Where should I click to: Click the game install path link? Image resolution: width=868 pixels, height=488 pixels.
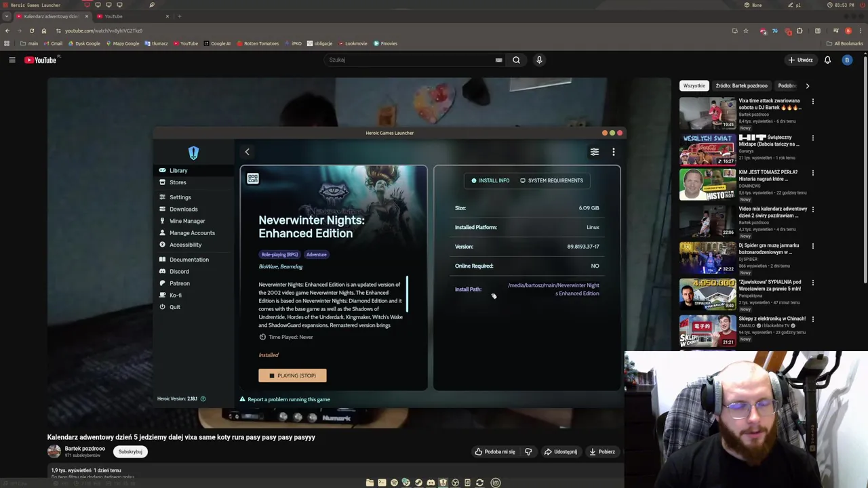coord(553,289)
